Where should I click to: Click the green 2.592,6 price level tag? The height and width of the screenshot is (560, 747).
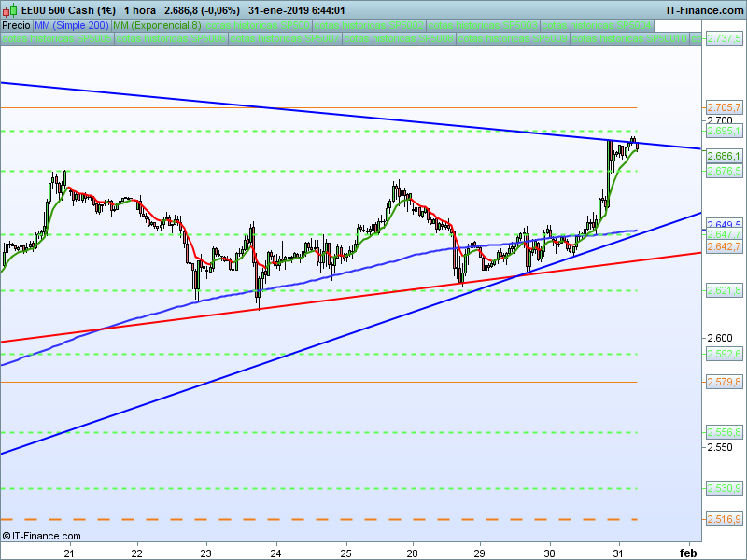pos(724,354)
